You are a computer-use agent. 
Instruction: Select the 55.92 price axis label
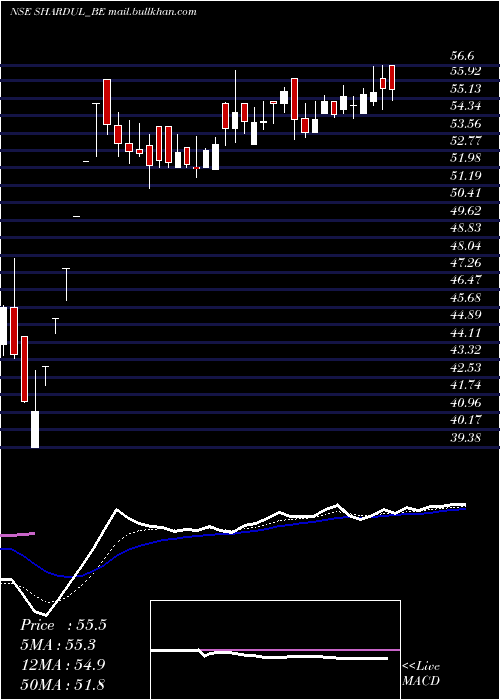(x=466, y=71)
